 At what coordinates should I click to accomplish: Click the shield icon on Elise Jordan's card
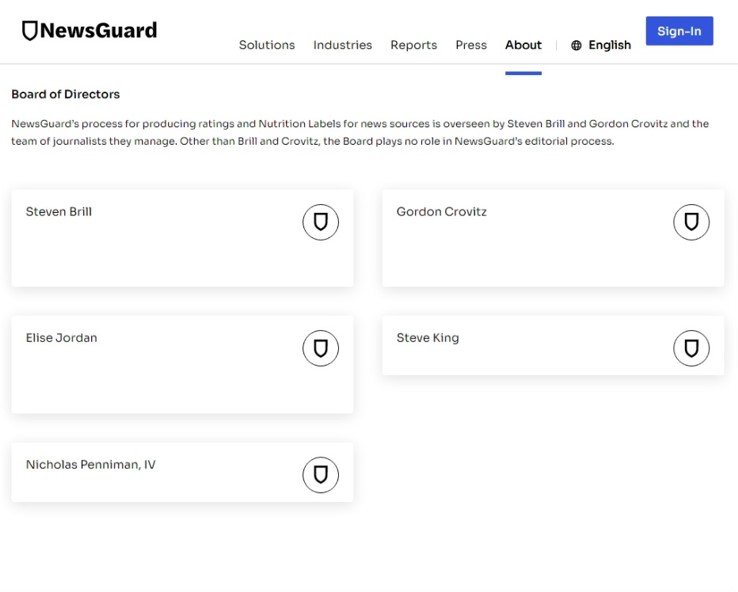pyautogui.click(x=321, y=348)
